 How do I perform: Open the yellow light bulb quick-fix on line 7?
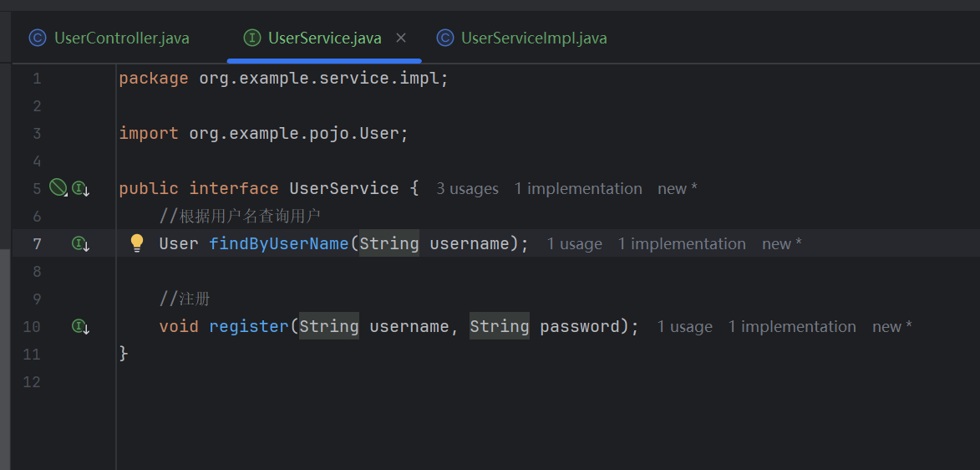point(137,243)
